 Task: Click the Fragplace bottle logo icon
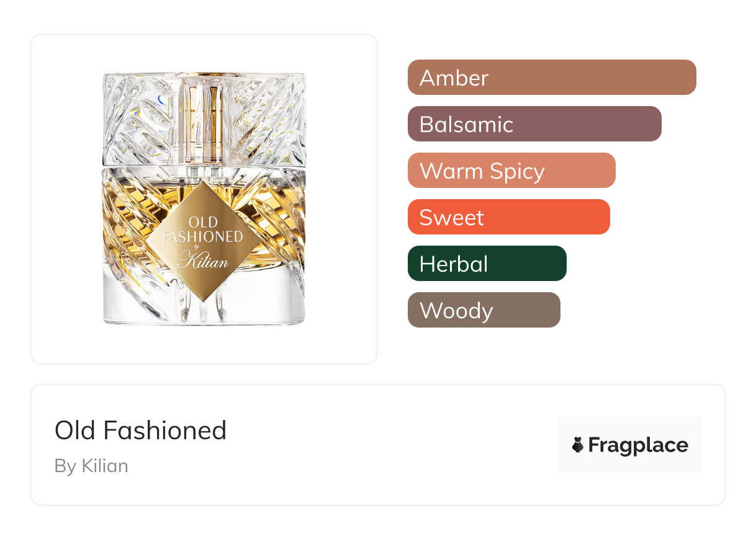(578, 445)
